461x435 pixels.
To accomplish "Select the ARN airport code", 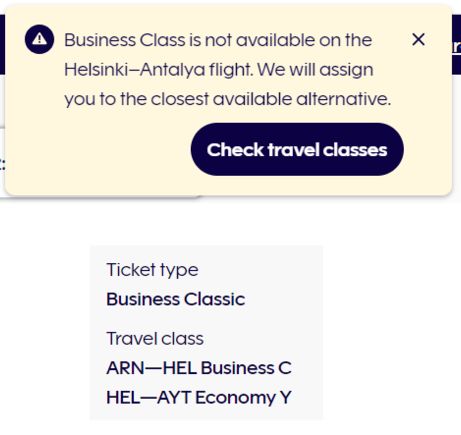I will tap(126, 368).
